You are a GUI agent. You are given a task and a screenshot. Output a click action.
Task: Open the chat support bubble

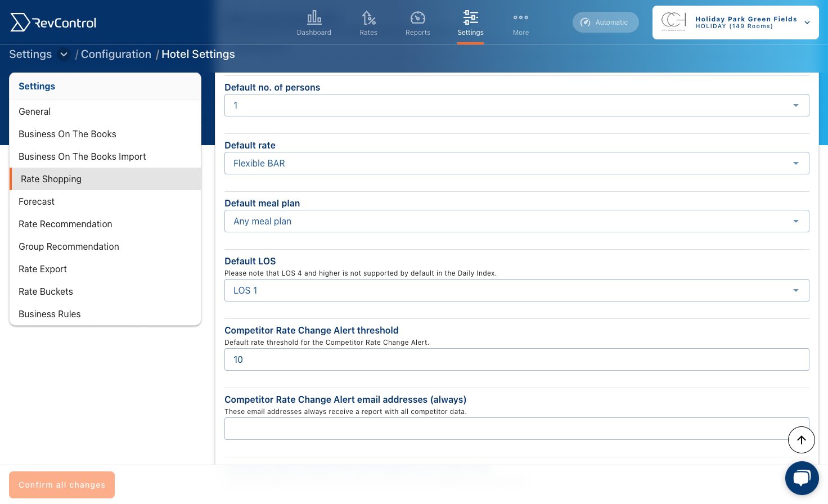point(802,478)
